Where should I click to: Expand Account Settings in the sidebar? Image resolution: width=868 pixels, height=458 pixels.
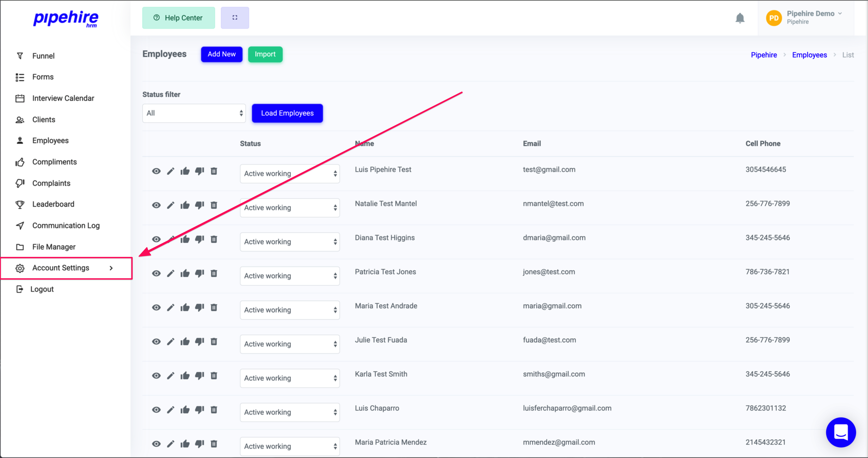coord(61,268)
